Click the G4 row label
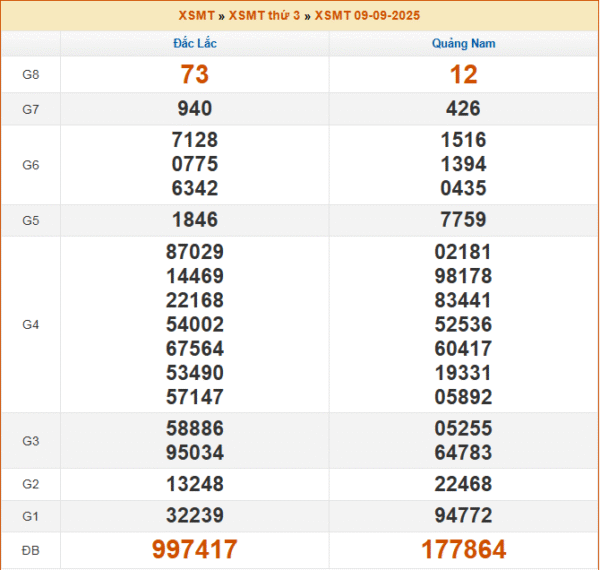This screenshot has height=570, width=600. (30, 325)
